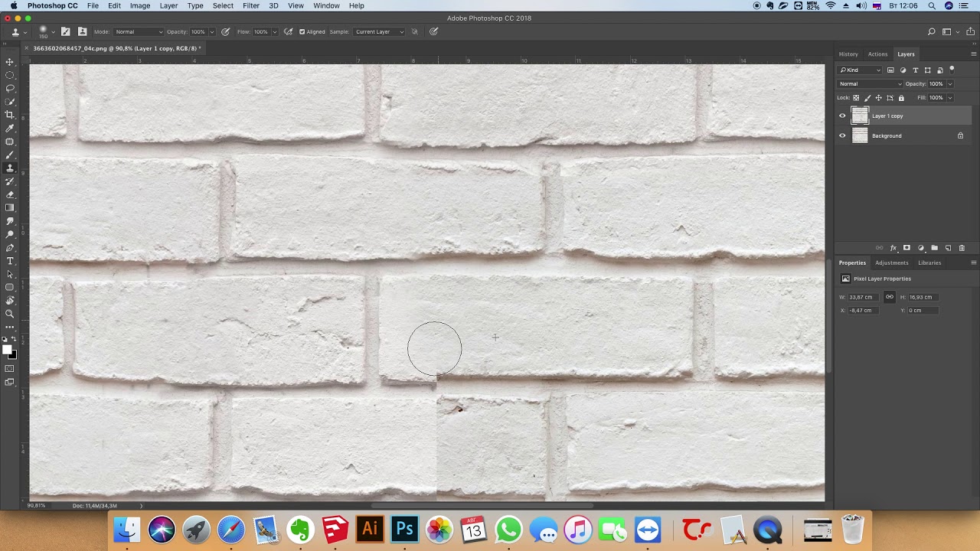Filter layers by shape layers icon
The image size is (980, 551).
[x=927, y=70]
